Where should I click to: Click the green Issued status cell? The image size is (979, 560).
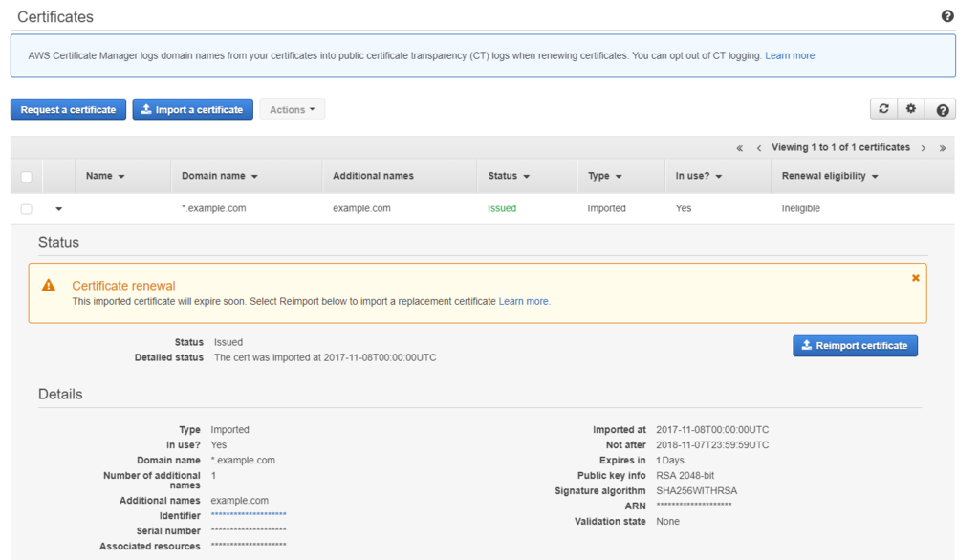tap(502, 208)
